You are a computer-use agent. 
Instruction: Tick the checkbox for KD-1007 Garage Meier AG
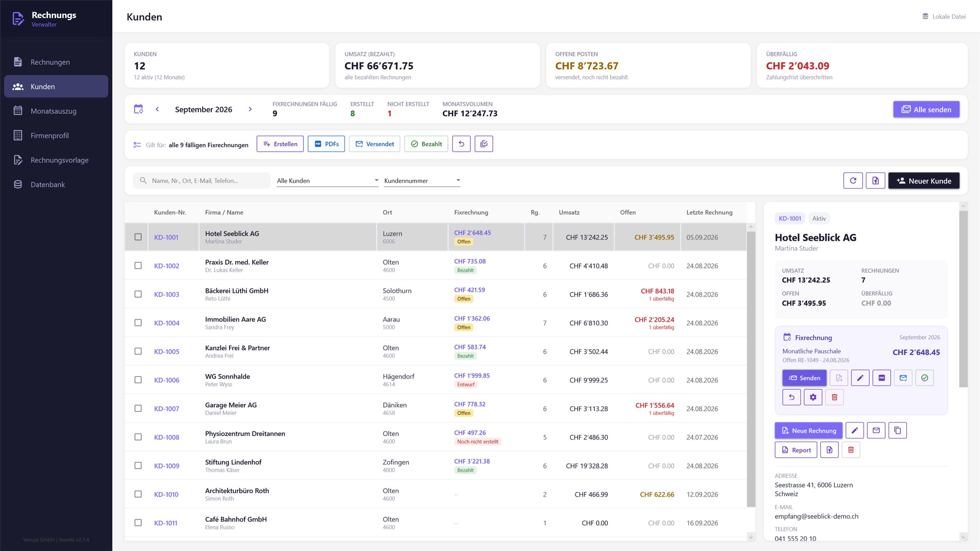[x=138, y=409]
